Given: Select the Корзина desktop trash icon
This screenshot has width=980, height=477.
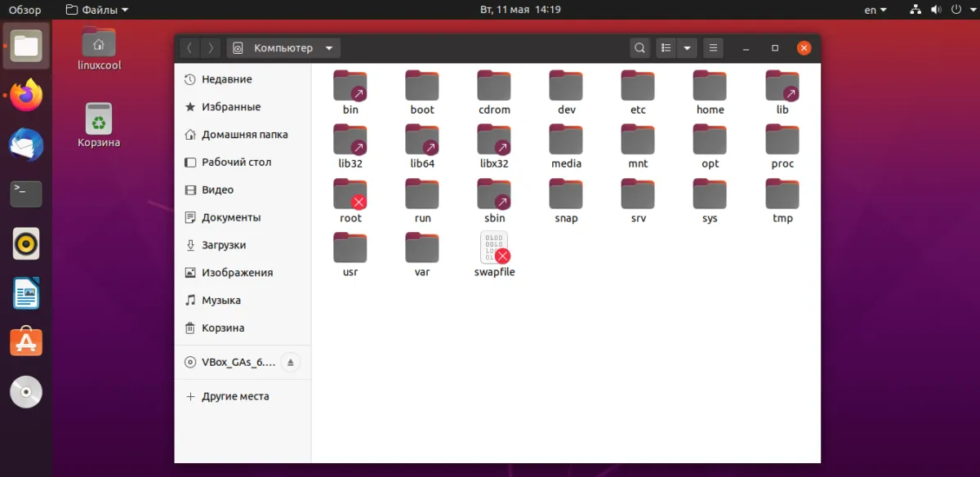Looking at the screenshot, I should pyautogui.click(x=99, y=125).
